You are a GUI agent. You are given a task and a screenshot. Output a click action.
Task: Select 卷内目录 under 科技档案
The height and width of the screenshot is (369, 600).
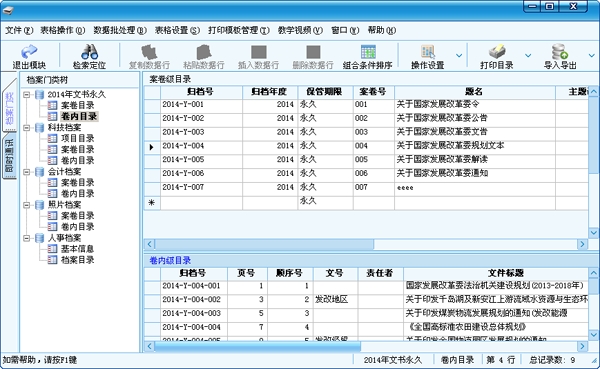pos(77,161)
